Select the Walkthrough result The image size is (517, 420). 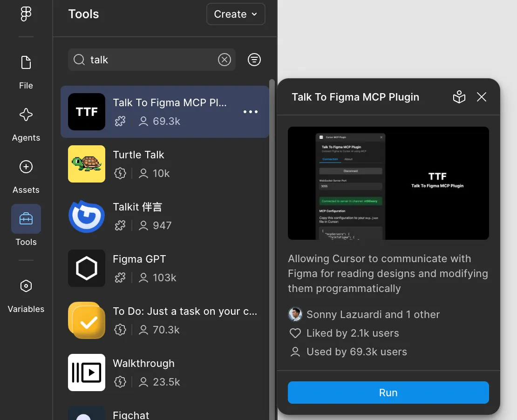pyautogui.click(x=165, y=372)
